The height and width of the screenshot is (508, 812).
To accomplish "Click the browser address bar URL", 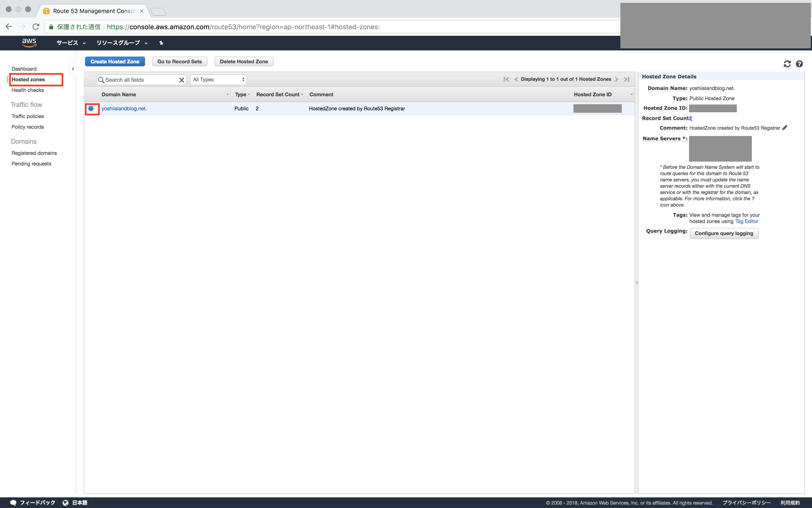I will click(243, 27).
